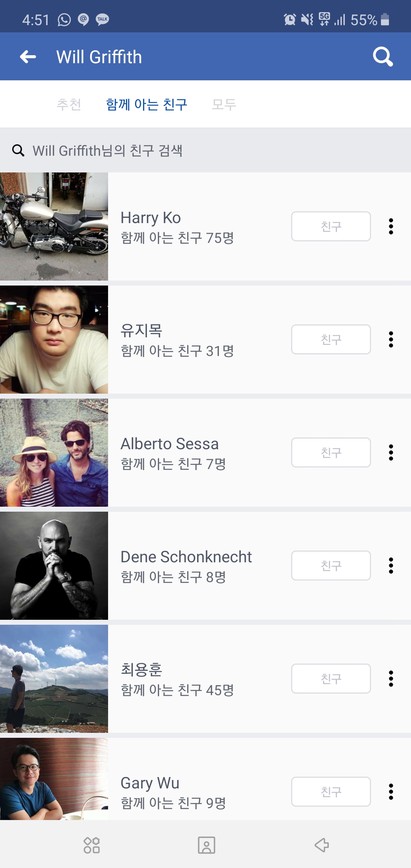411x868 pixels.
Task: Select the 함께 아는 친구 tab
Action: pos(147,104)
